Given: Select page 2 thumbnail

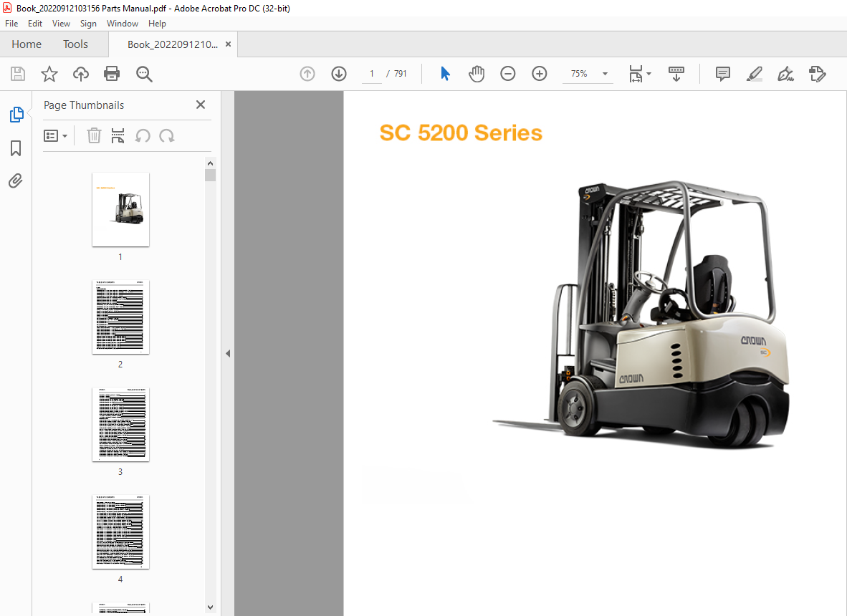Looking at the screenshot, I should (x=120, y=317).
